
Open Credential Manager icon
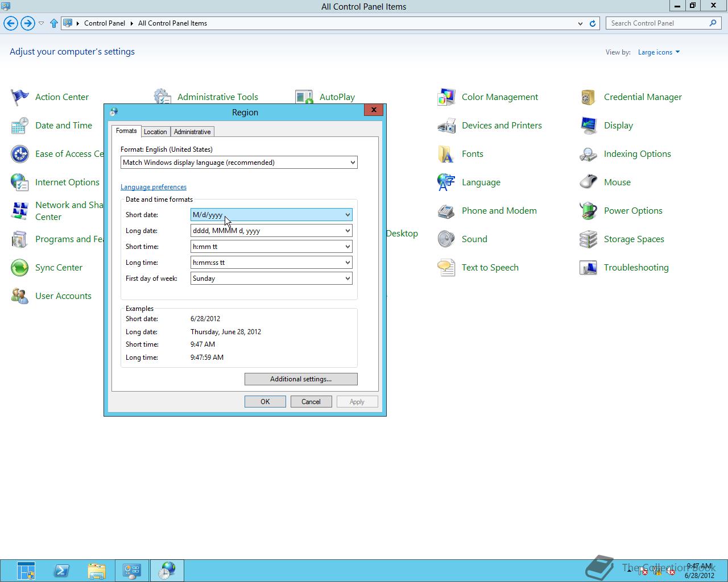pos(589,97)
